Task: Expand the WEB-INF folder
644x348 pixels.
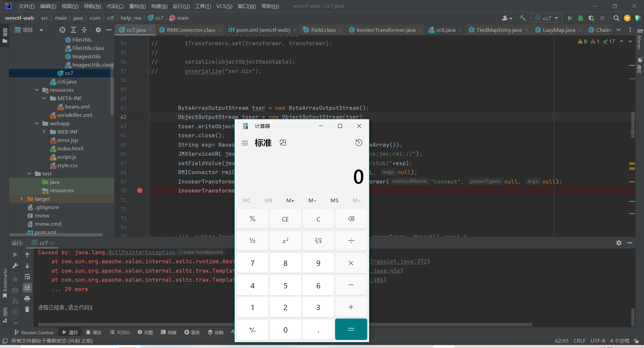Action: pyautogui.click(x=44, y=132)
